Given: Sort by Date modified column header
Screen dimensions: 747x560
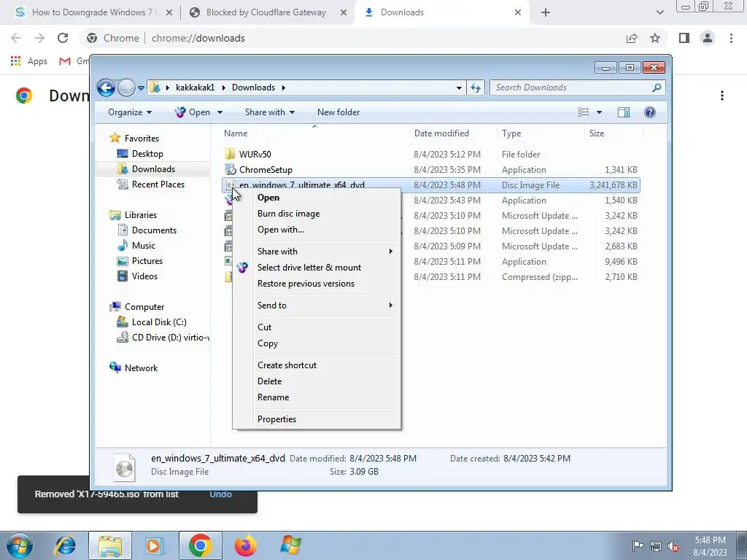Looking at the screenshot, I should click(453, 133).
